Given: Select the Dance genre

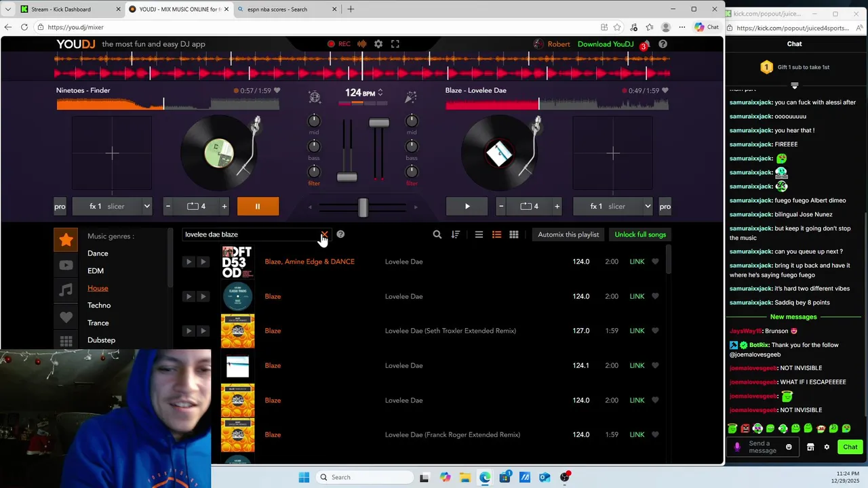Looking at the screenshot, I should tap(98, 253).
